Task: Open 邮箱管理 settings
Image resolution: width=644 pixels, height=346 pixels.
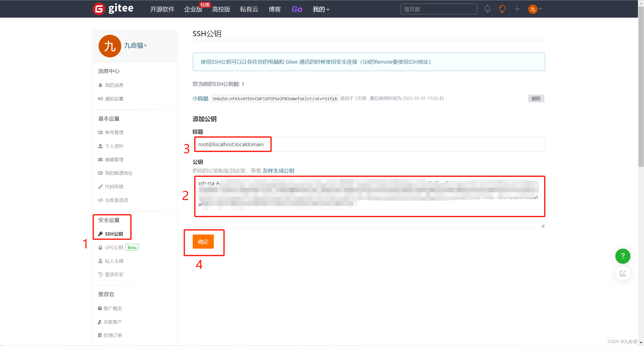Action: 114,160
